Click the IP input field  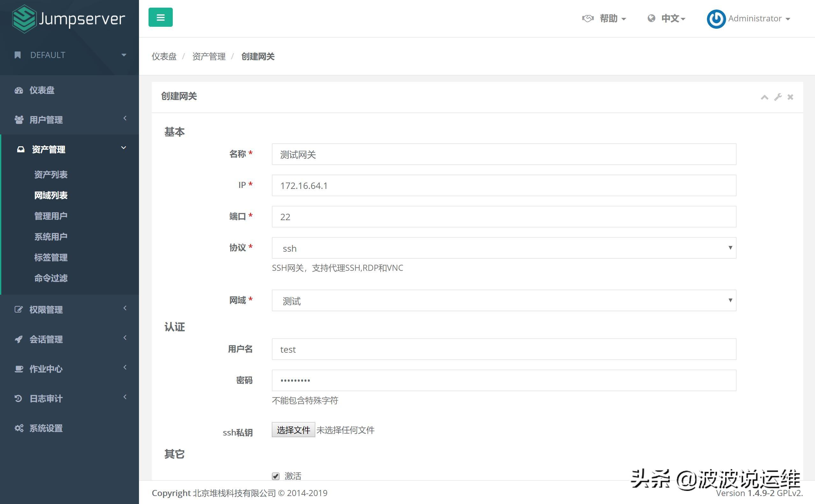504,185
